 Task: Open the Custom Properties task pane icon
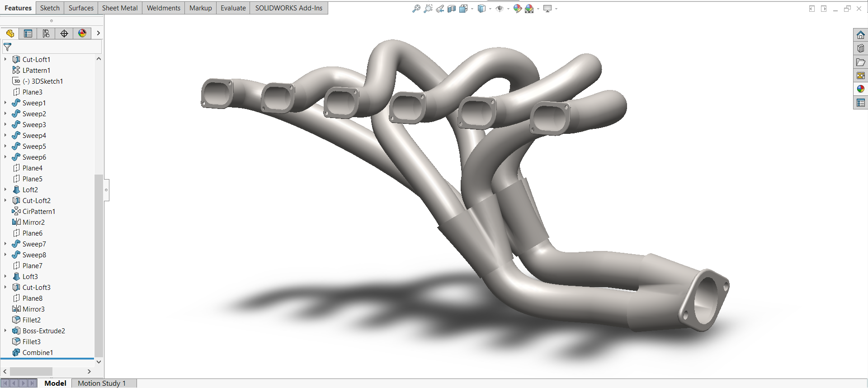click(x=861, y=103)
